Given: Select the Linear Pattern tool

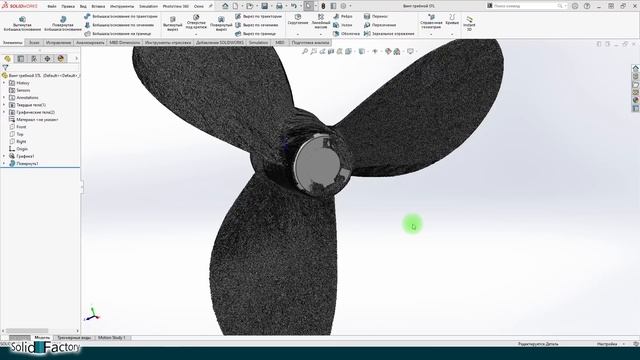Looking at the screenshot, I should [x=321, y=21].
